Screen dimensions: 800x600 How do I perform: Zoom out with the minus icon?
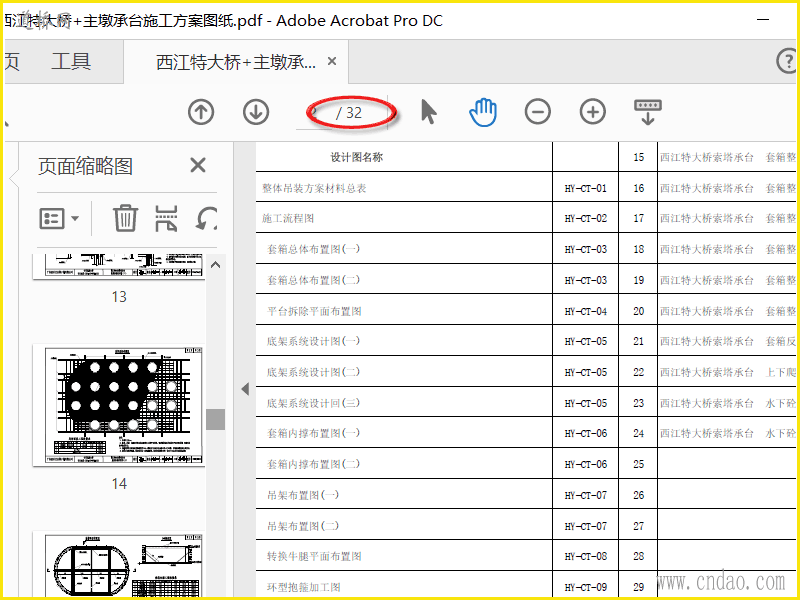pyautogui.click(x=538, y=112)
